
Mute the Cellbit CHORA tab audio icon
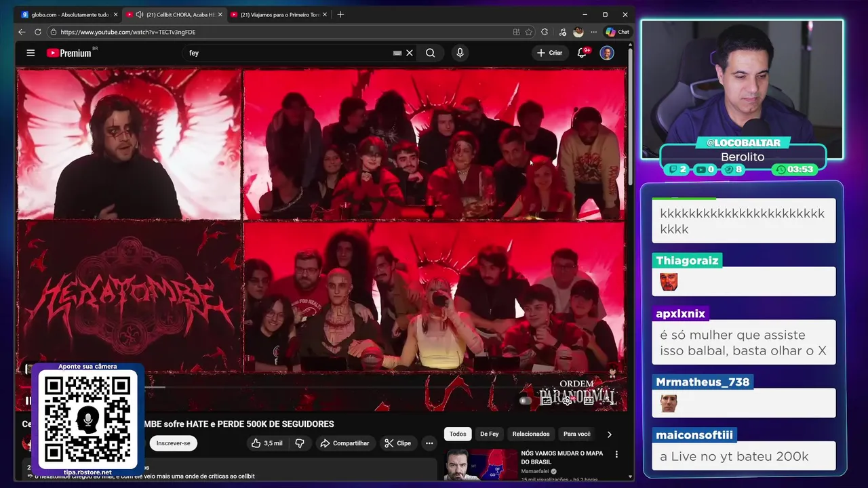pos(139,14)
